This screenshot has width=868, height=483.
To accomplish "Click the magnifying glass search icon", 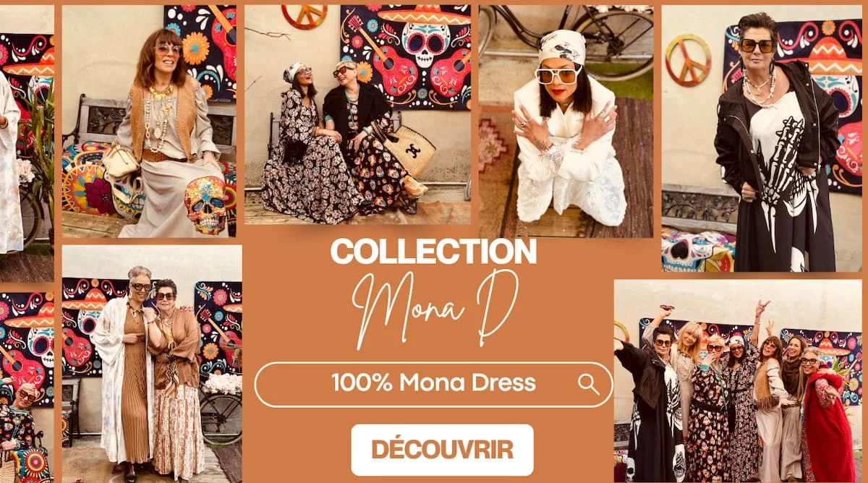I will click(589, 385).
